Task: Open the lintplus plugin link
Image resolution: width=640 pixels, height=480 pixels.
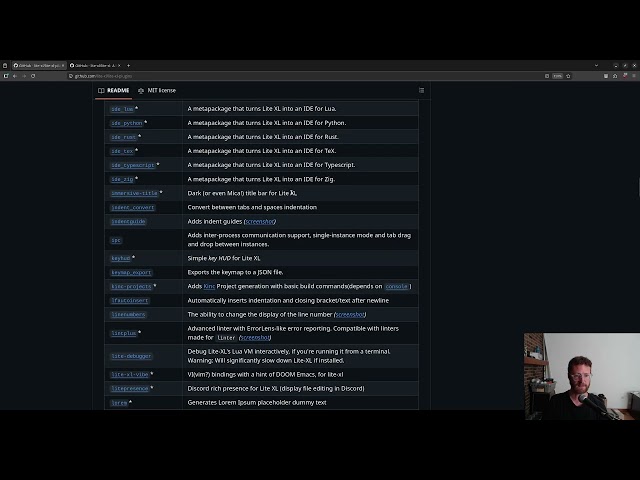Action: tap(124, 333)
